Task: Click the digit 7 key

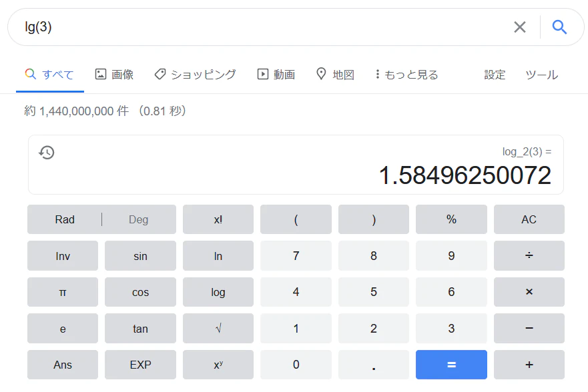Action: pyautogui.click(x=296, y=256)
